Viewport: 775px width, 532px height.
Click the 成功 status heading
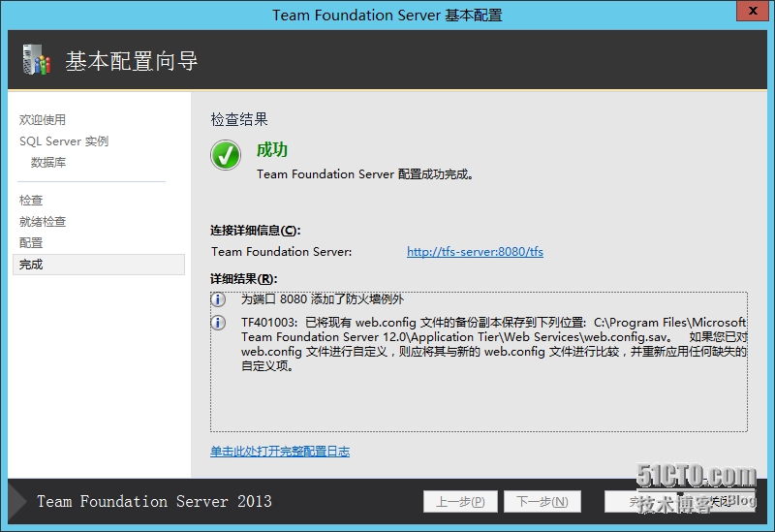[x=272, y=150]
